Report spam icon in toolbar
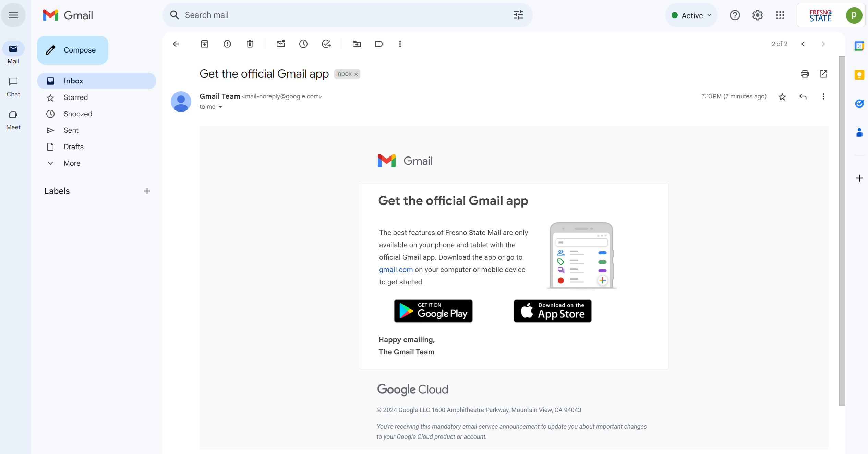This screenshot has height=454, width=868. point(227,44)
